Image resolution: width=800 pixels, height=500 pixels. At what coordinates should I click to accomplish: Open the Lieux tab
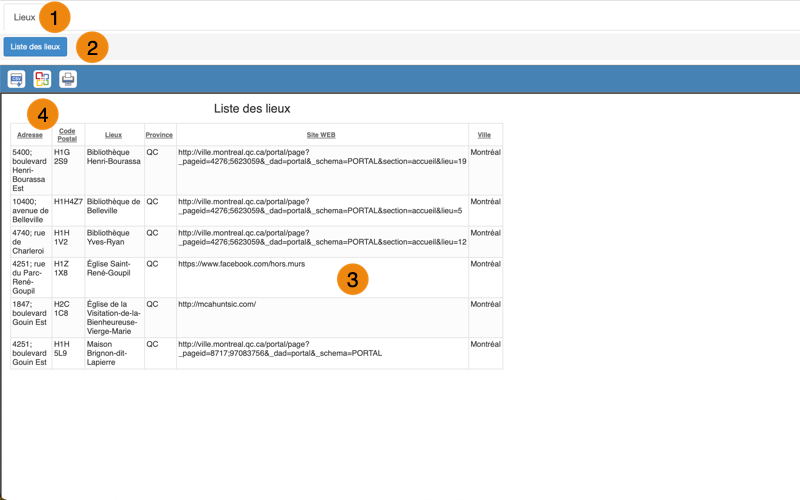(24, 17)
